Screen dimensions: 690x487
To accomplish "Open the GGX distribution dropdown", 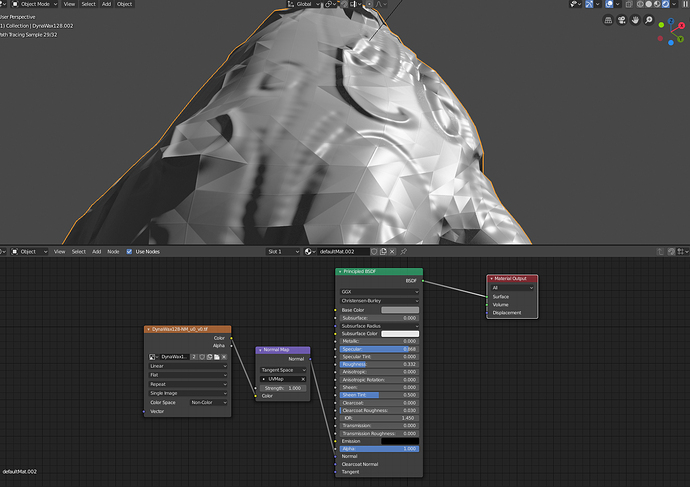I will [379, 292].
